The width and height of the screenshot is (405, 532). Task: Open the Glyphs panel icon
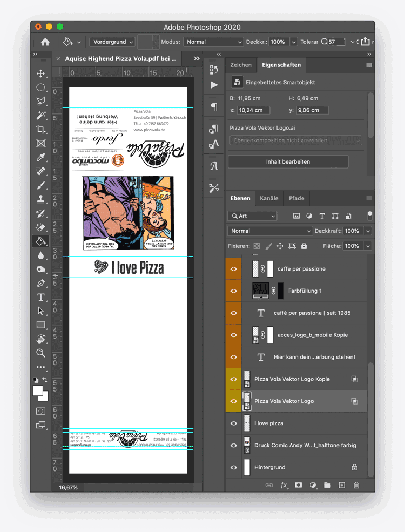click(x=214, y=166)
